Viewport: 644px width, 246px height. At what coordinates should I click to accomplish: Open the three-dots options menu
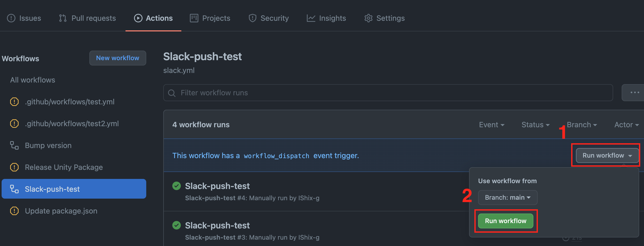point(634,93)
